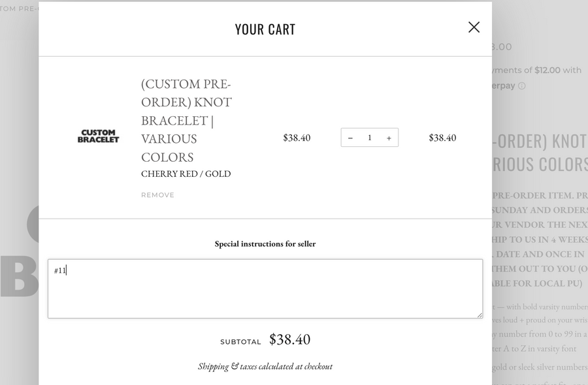
Task: Click the subtotal amount $38.40
Action: coord(289,339)
